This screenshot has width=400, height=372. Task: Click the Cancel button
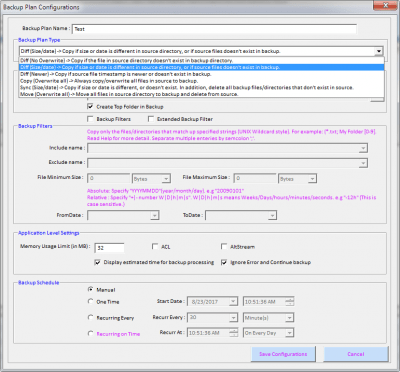click(x=356, y=354)
